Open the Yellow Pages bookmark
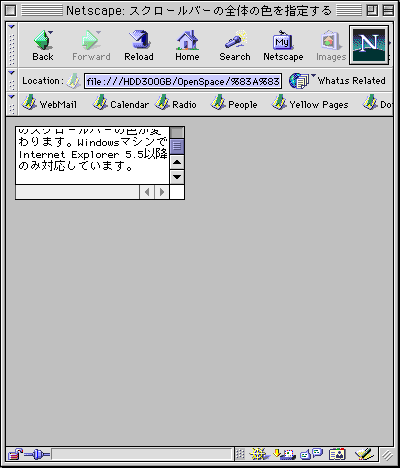 (310, 104)
